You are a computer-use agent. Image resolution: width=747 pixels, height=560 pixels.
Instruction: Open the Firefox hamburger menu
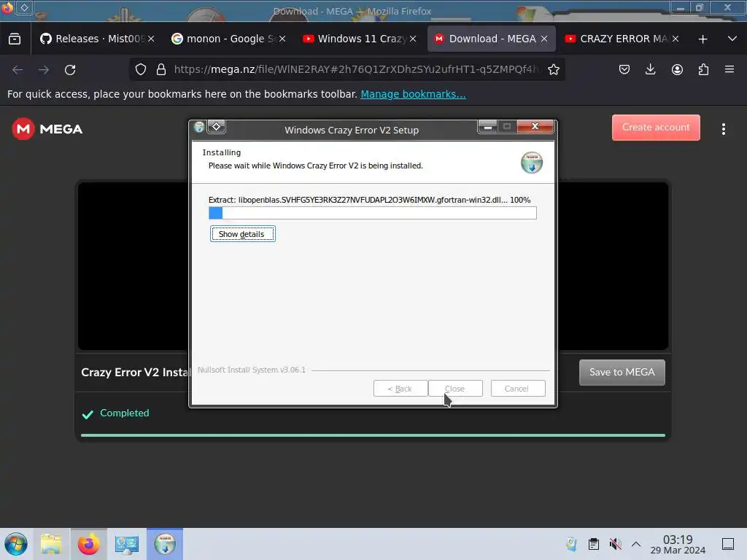(x=729, y=69)
